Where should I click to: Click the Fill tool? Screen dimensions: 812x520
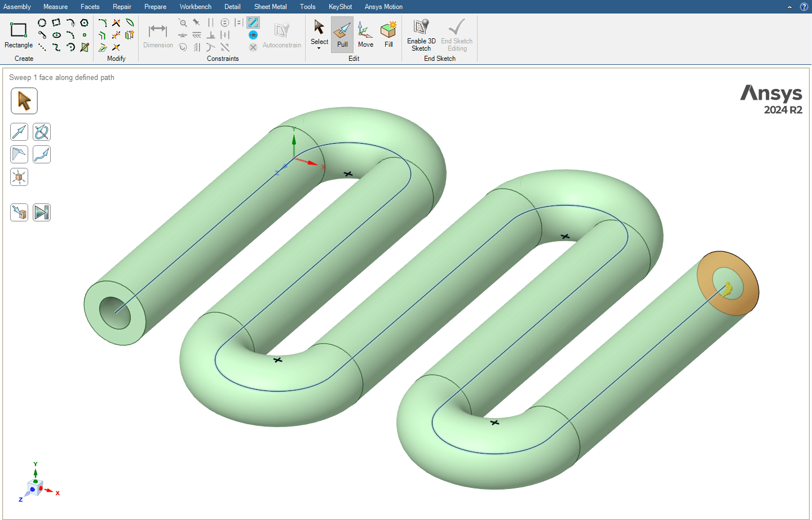pyautogui.click(x=389, y=34)
